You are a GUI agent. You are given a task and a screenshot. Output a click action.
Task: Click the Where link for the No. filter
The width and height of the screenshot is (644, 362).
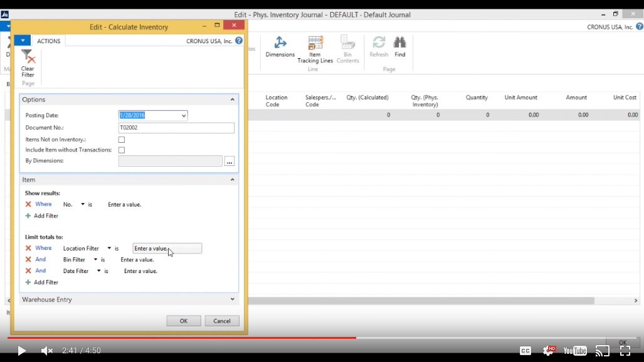(x=43, y=204)
